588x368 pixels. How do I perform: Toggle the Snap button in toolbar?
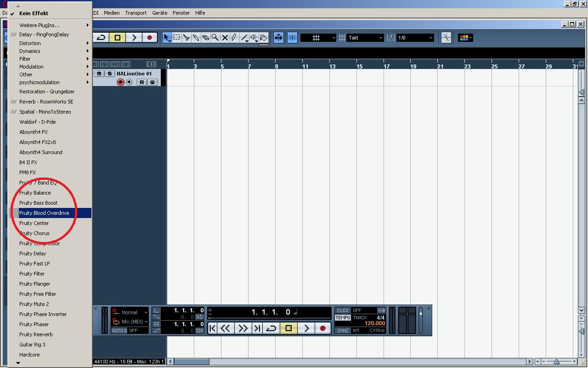click(x=292, y=38)
